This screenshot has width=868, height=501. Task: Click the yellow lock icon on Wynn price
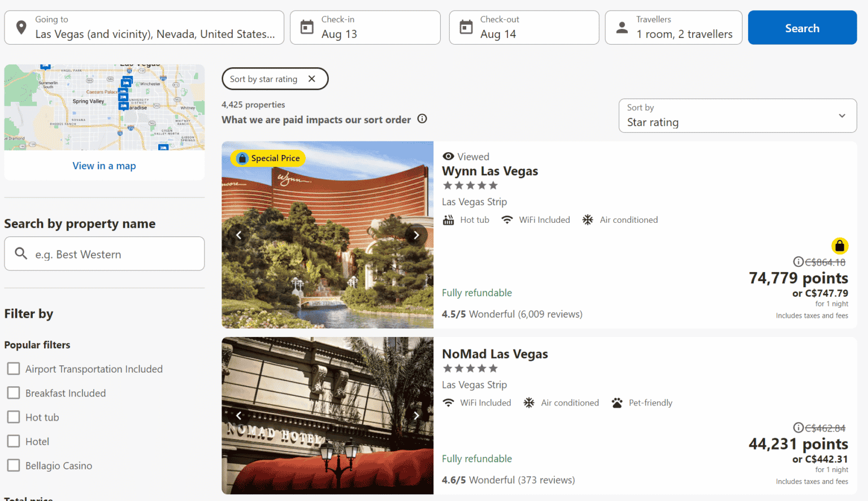[x=840, y=246]
